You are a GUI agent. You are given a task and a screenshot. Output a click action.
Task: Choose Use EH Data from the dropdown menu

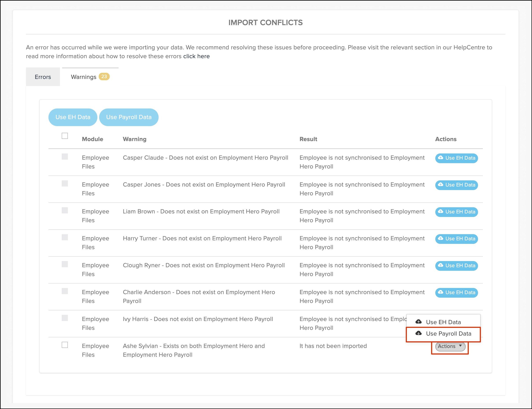click(443, 322)
